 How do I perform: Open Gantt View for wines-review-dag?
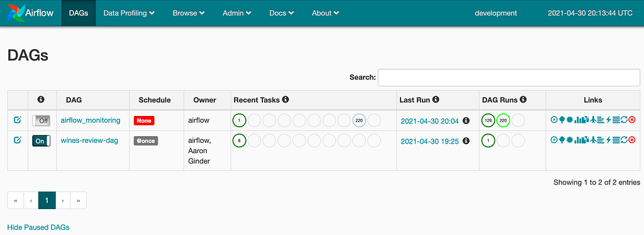point(601,139)
